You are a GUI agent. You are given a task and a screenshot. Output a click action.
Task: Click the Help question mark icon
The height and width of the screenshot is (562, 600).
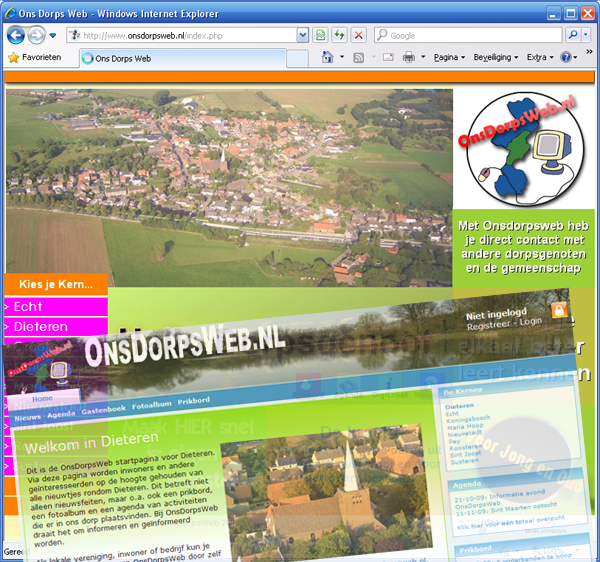click(x=566, y=57)
